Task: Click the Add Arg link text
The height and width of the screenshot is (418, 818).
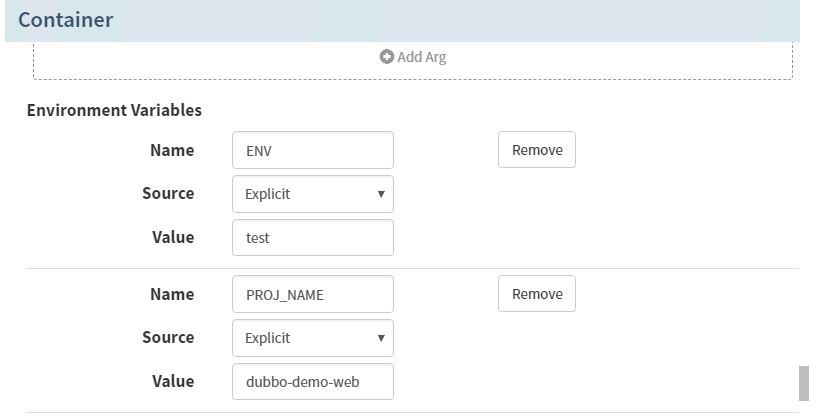Action: click(421, 57)
